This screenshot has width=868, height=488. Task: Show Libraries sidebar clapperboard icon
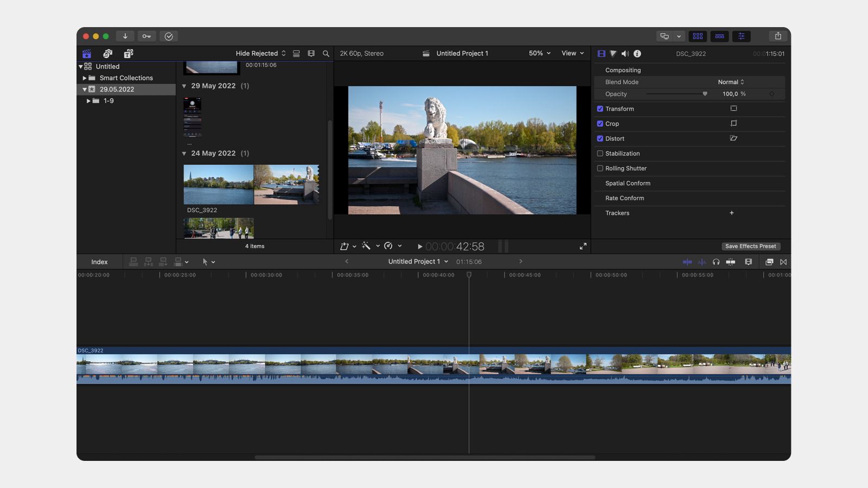(x=87, y=54)
